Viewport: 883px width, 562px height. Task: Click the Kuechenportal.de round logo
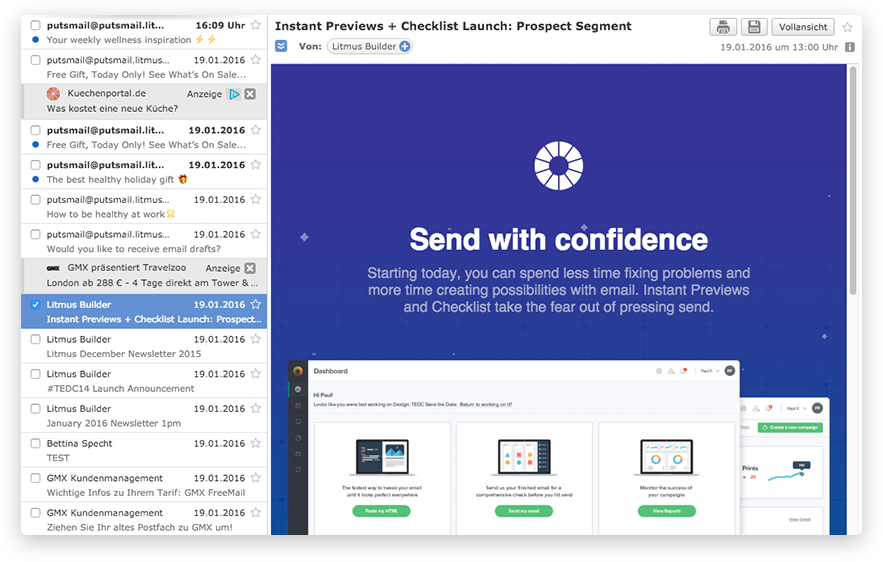[53, 93]
